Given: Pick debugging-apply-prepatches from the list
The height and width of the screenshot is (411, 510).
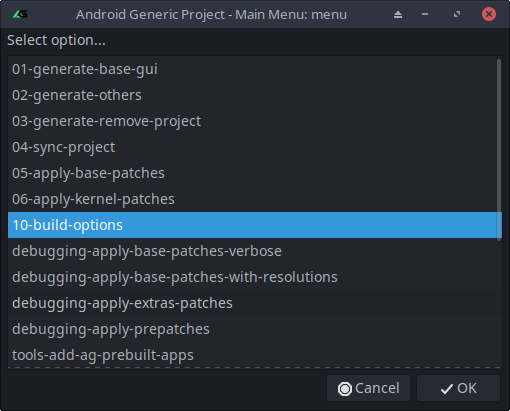Looking at the screenshot, I should click(x=255, y=329).
